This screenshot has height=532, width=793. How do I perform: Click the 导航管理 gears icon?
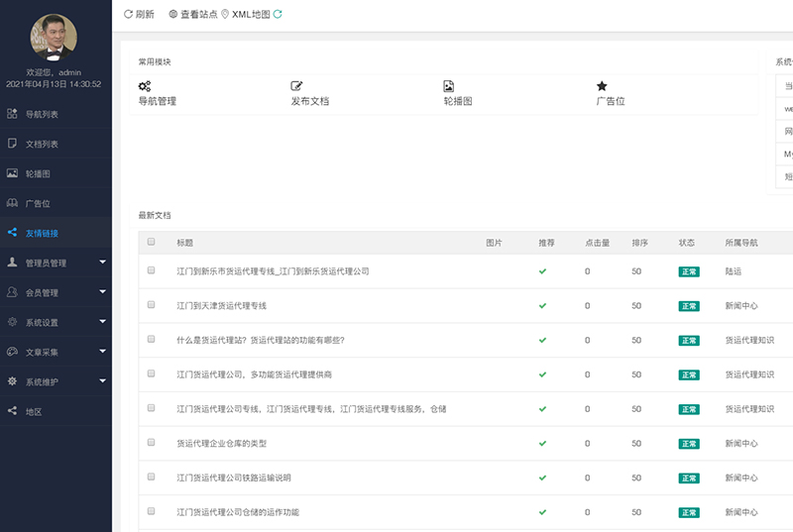coord(145,86)
